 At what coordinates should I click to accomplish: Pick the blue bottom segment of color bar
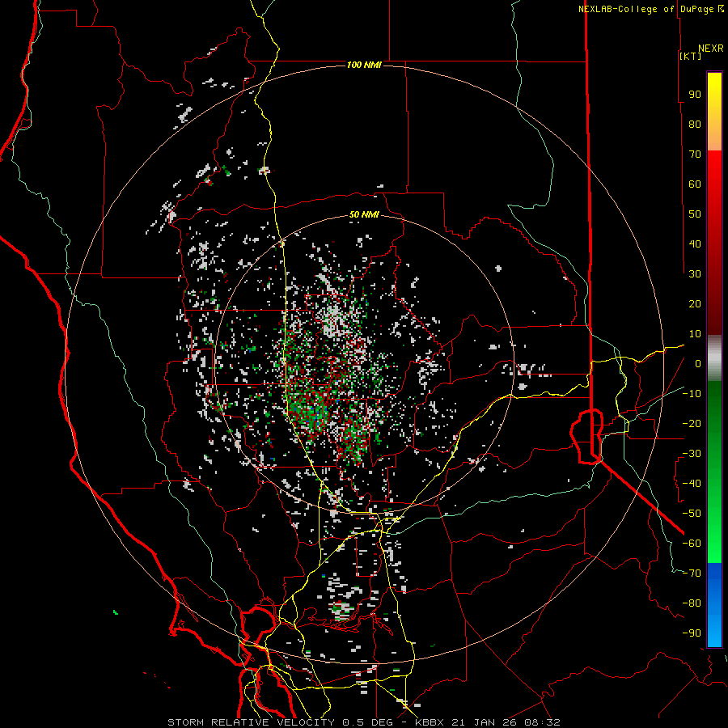(x=714, y=605)
